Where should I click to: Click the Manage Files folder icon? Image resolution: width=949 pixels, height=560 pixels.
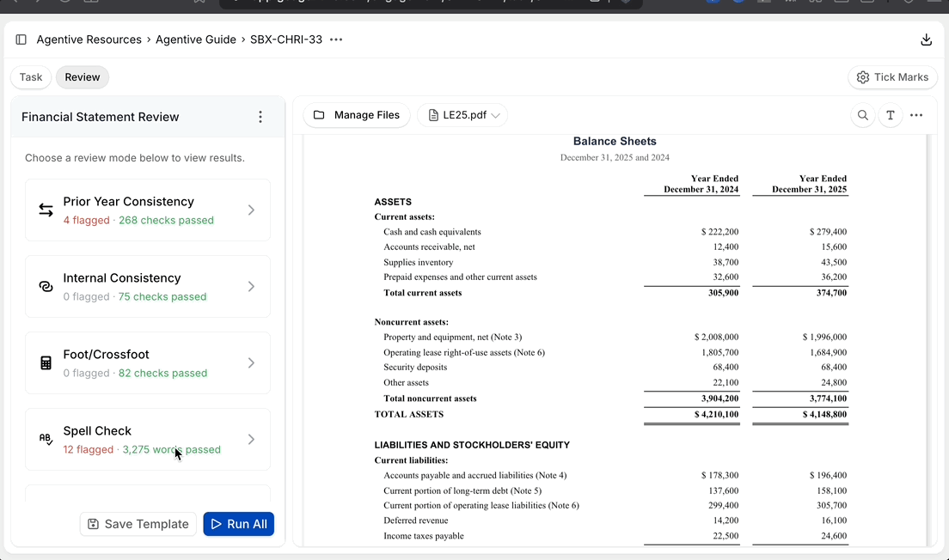pyautogui.click(x=319, y=115)
